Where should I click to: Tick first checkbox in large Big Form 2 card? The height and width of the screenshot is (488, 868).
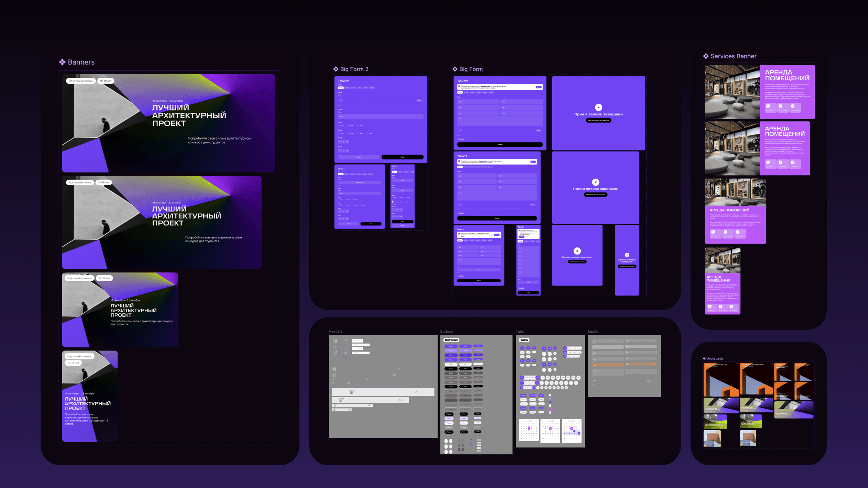[x=339, y=126]
